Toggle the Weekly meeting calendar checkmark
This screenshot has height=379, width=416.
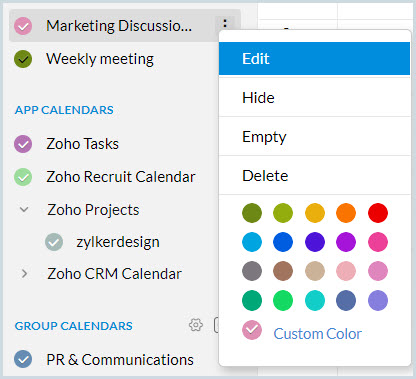pos(23,59)
